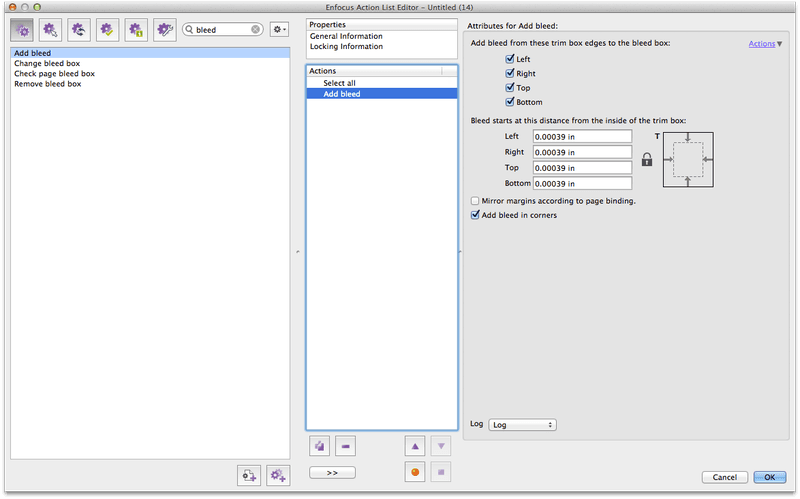The height and width of the screenshot is (499, 800).
Task: Open Locking Information properties
Action: (x=346, y=46)
